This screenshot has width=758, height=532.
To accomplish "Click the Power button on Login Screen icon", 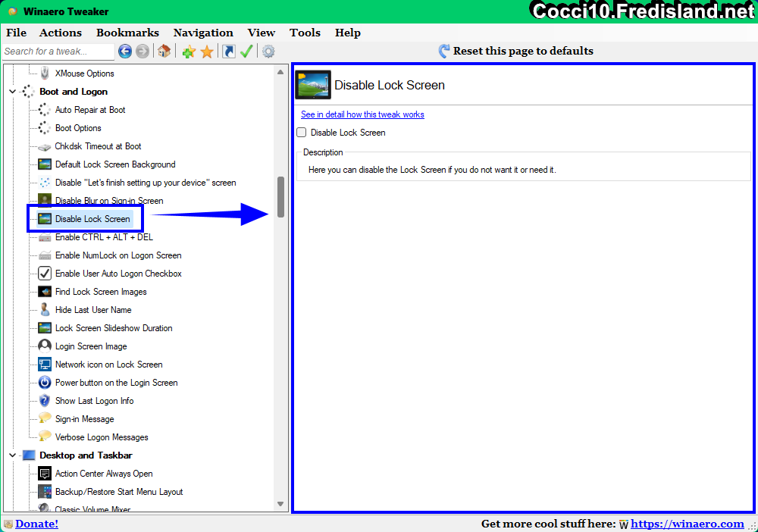I will (45, 383).
